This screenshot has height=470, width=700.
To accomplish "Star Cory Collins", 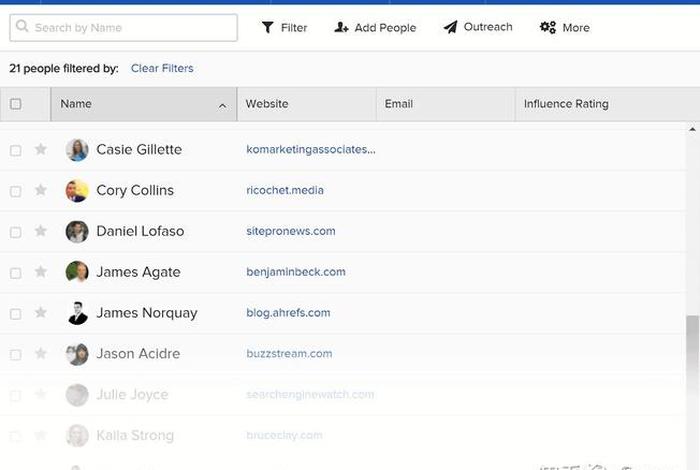I will click(41, 190).
